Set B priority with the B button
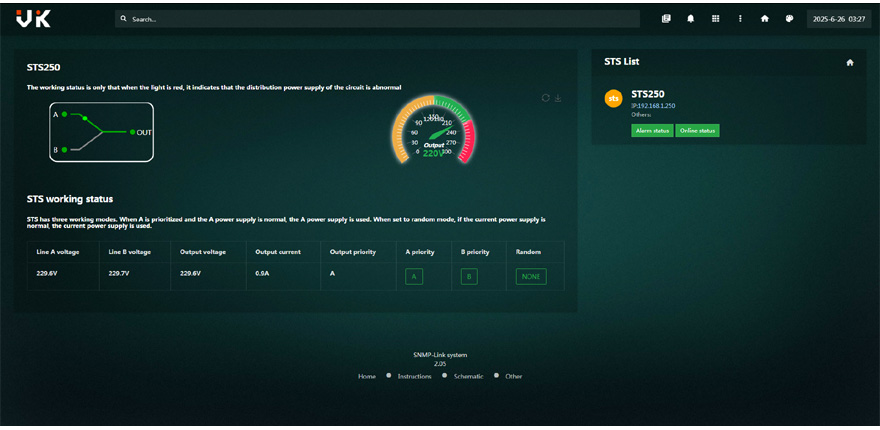This screenshot has height=430, width=880. pyautogui.click(x=469, y=276)
